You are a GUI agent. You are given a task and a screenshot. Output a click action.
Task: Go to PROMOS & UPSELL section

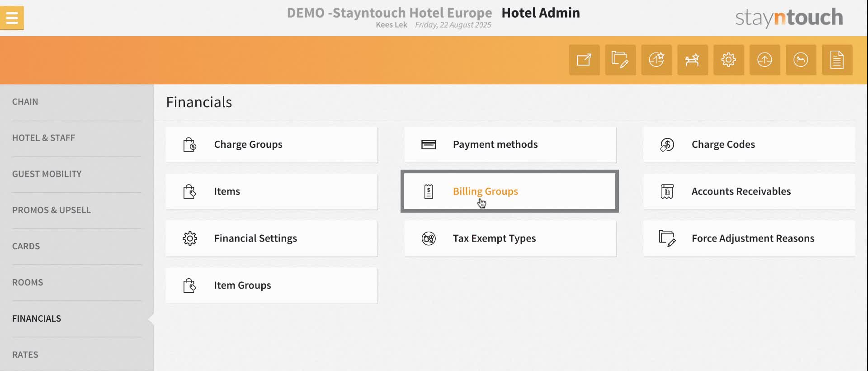[52, 210]
